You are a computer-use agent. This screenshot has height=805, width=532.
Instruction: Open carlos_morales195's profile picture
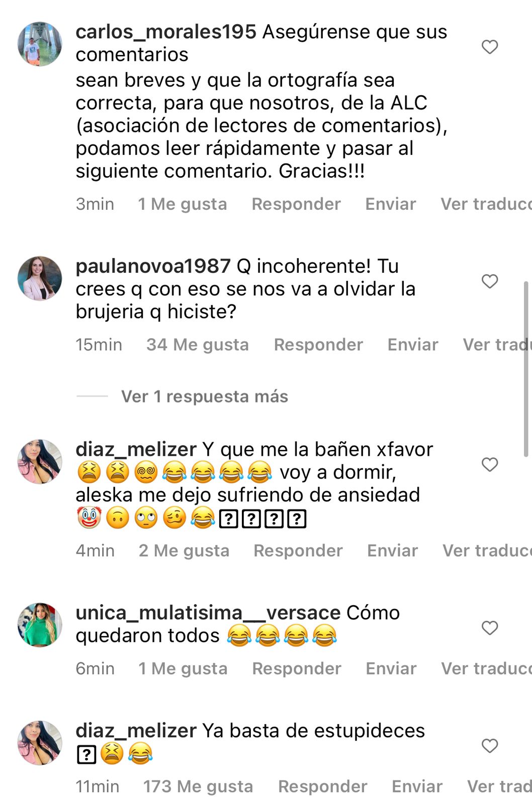40,44
